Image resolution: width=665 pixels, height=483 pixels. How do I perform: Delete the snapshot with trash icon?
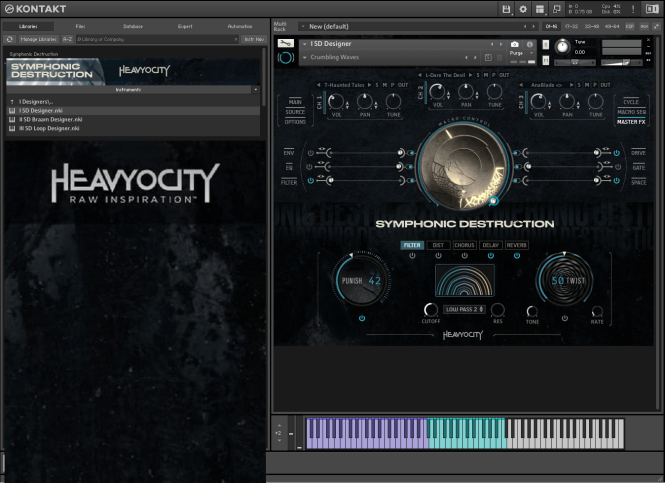point(499,57)
